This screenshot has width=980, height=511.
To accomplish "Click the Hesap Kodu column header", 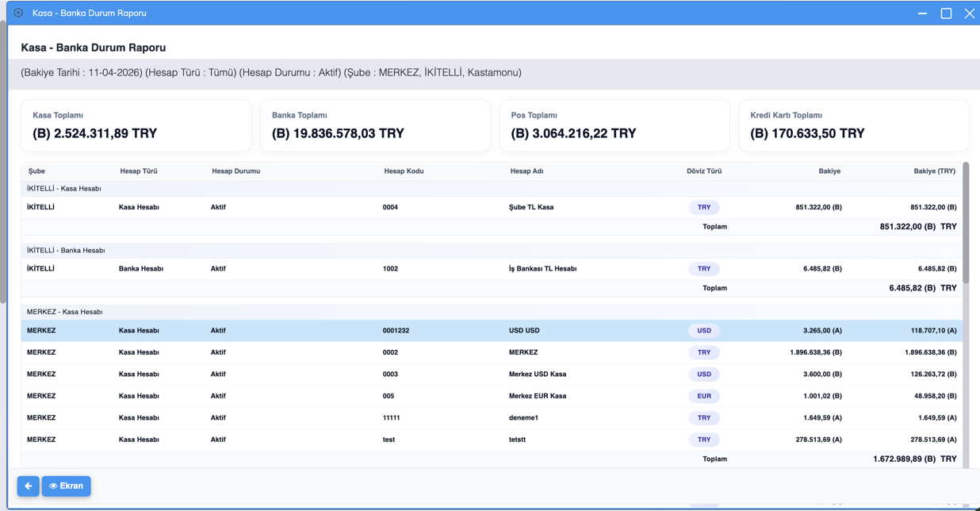I will 404,171.
